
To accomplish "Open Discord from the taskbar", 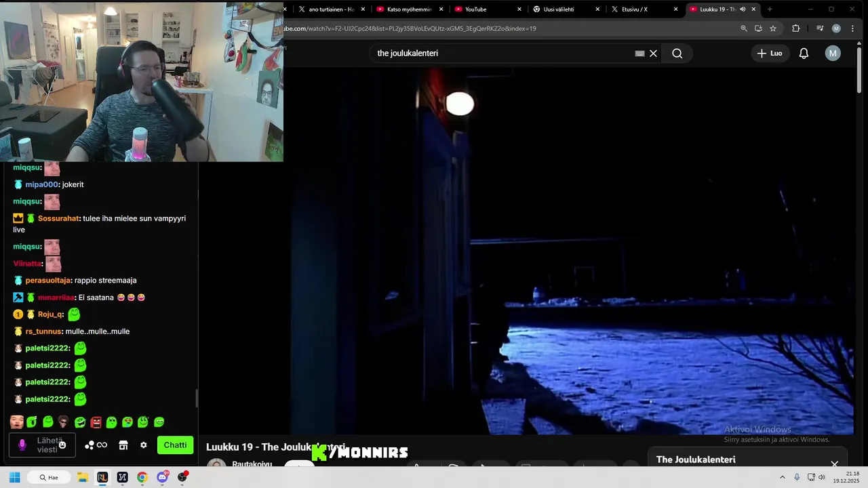I will tap(162, 477).
